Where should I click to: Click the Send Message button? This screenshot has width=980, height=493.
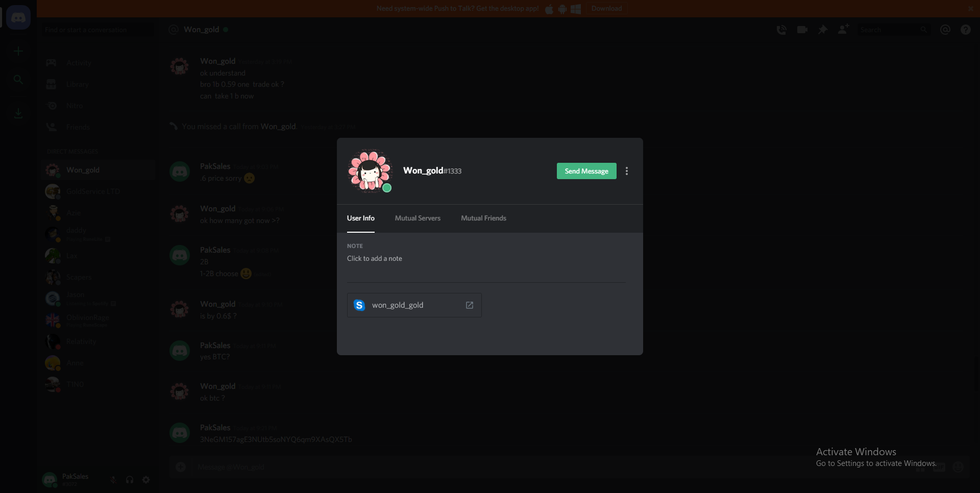pos(586,171)
